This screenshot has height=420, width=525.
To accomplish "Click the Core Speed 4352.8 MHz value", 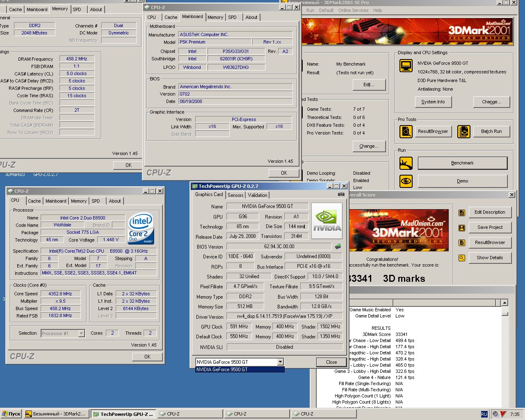I will click(60, 294).
